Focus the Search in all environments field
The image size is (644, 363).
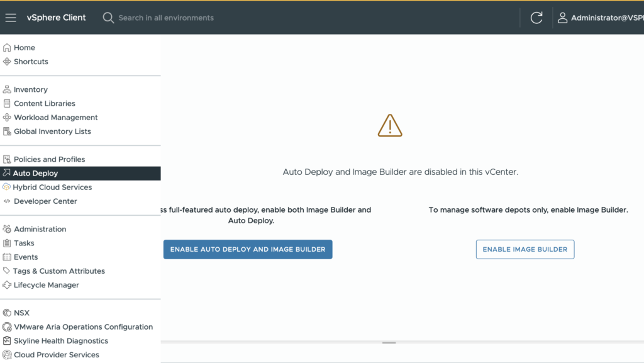(x=166, y=18)
